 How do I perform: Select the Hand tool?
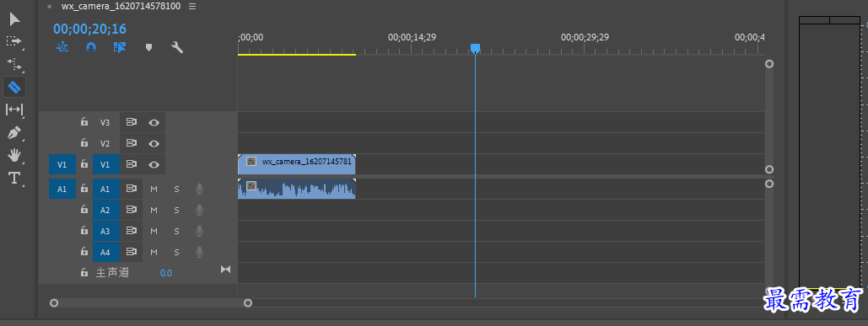(x=13, y=155)
